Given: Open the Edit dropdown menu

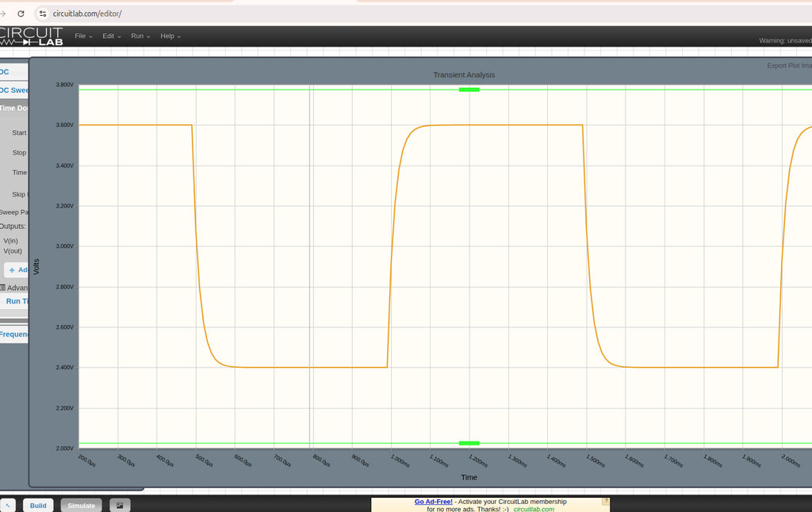Looking at the screenshot, I should point(111,36).
